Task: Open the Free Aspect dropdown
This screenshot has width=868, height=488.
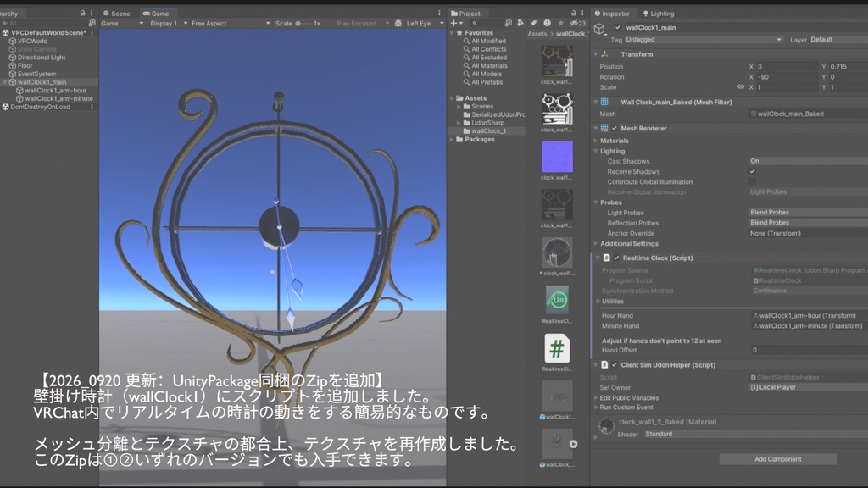Action: tap(231, 23)
